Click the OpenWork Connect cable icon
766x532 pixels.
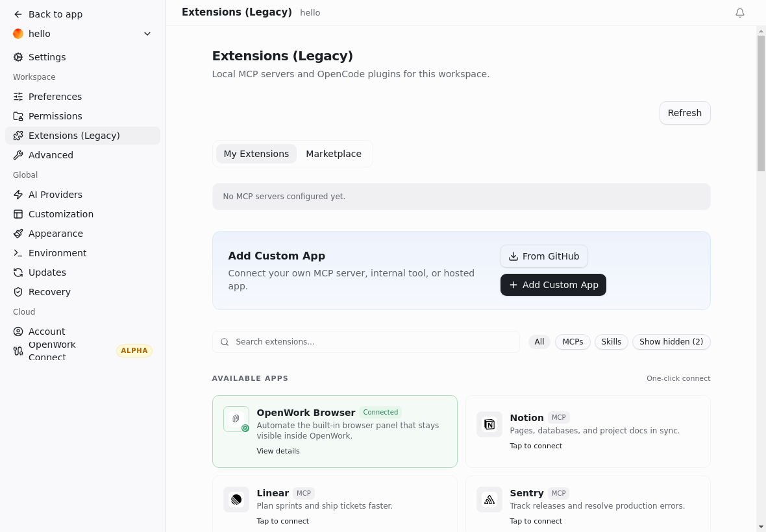pos(18,351)
